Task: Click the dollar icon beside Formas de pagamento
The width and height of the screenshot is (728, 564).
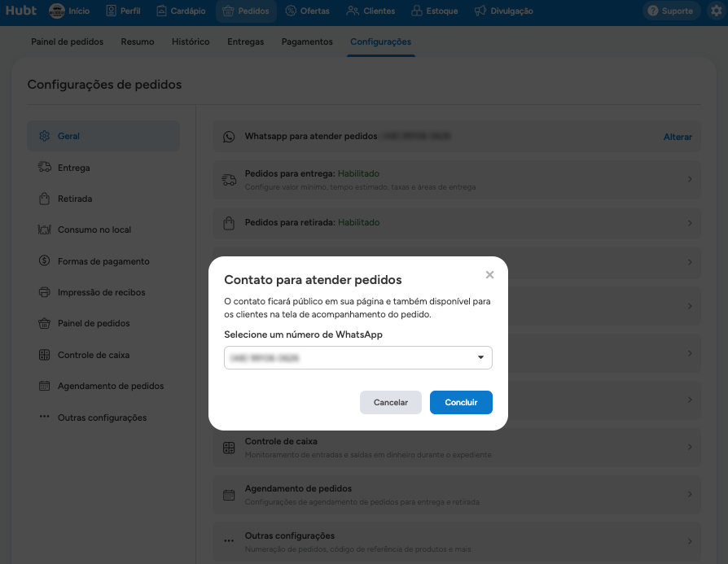Action: pyautogui.click(x=44, y=261)
